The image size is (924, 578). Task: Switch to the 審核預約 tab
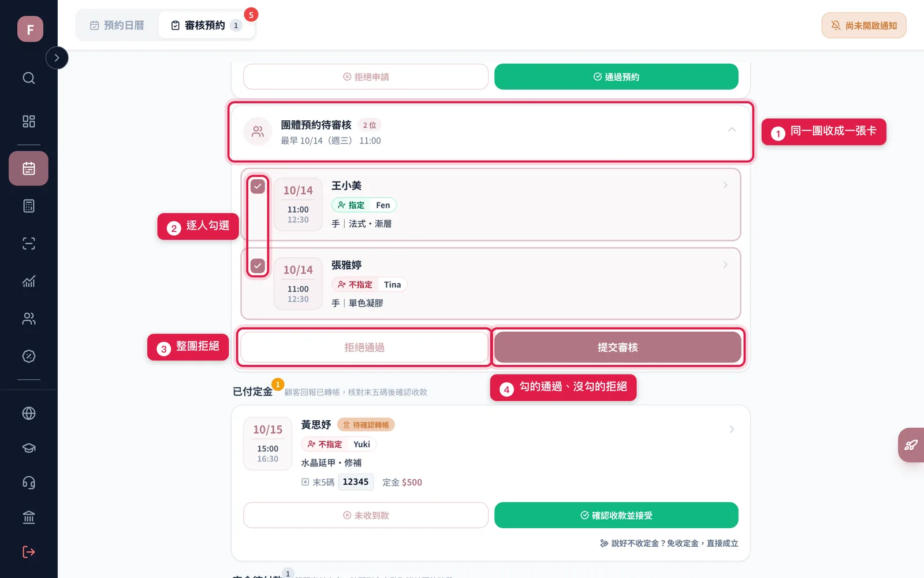(206, 25)
